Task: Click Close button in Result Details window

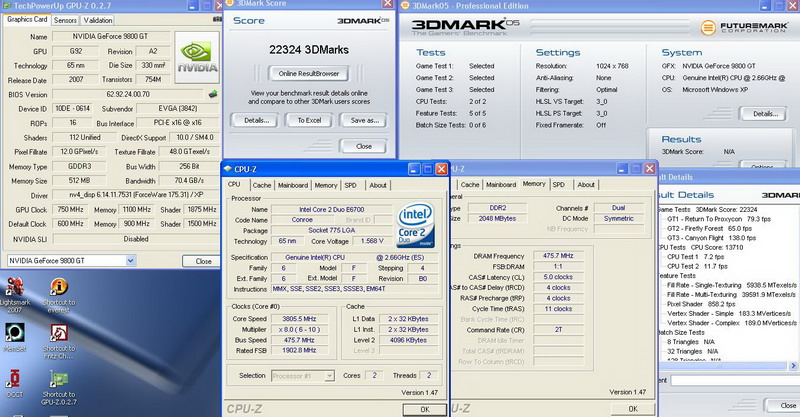Action: 785,405
